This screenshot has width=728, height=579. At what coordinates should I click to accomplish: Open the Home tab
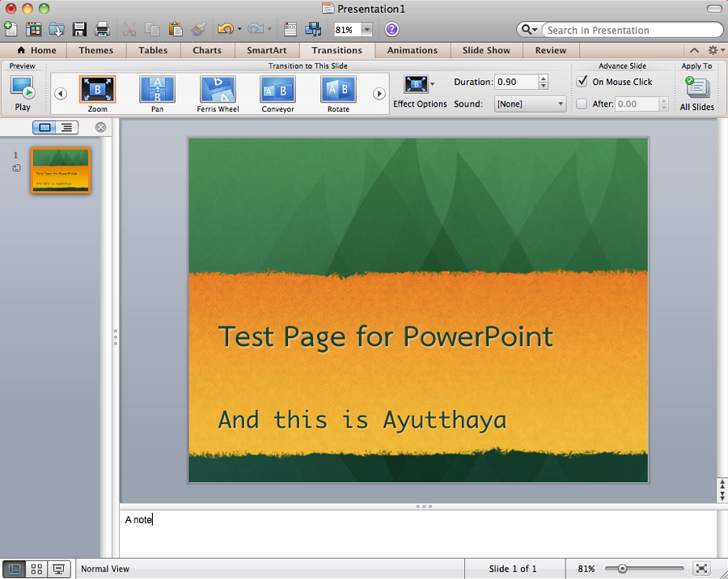(36, 50)
